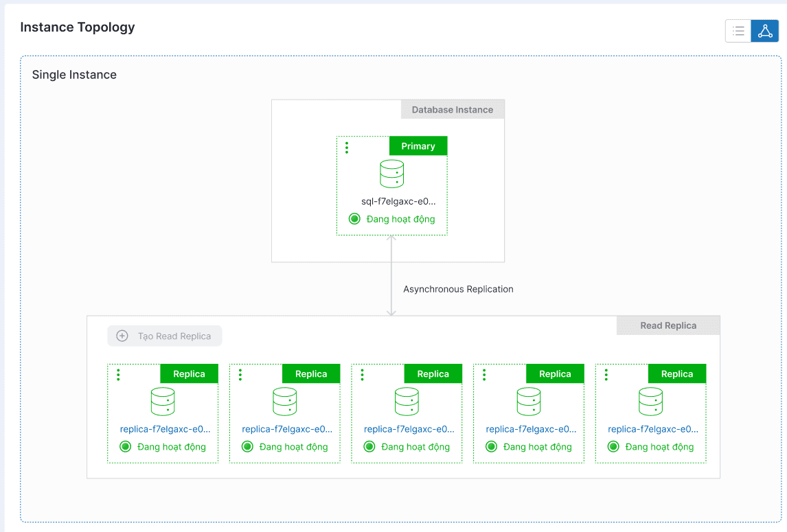Open third replica's three-dot menu
The width and height of the screenshot is (787, 532).
coord(362,375)
